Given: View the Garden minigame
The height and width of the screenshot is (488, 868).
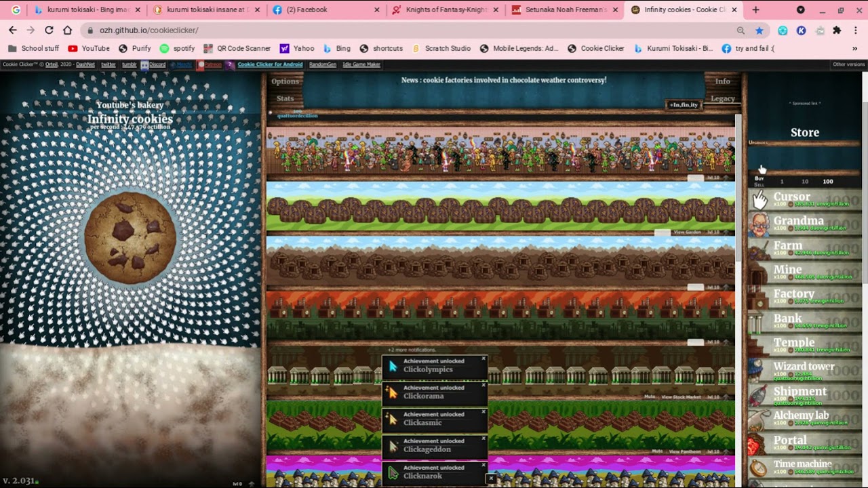Looking at the screenshot, I should (687, 232).
